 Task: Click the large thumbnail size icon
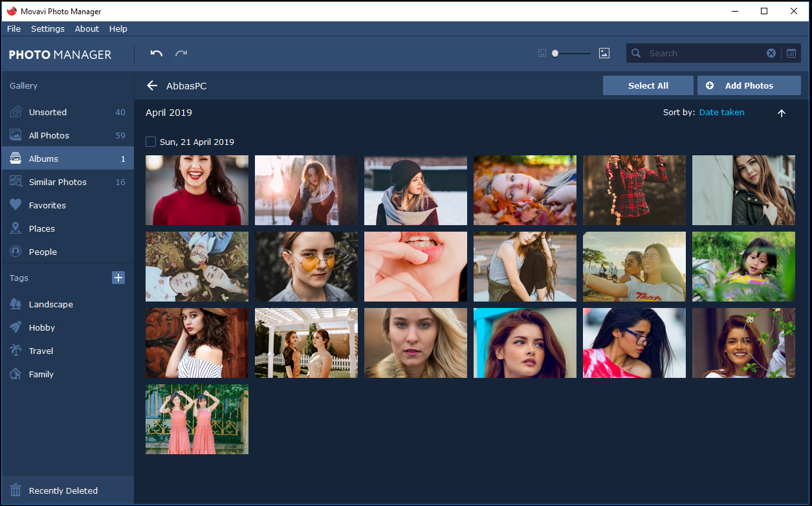(604, 54)
